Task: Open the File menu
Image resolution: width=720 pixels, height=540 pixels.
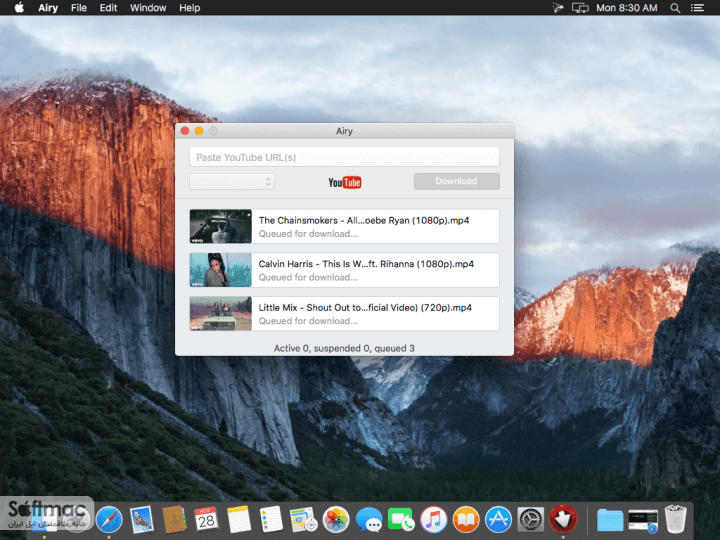Action: click(x=79, y=8)
